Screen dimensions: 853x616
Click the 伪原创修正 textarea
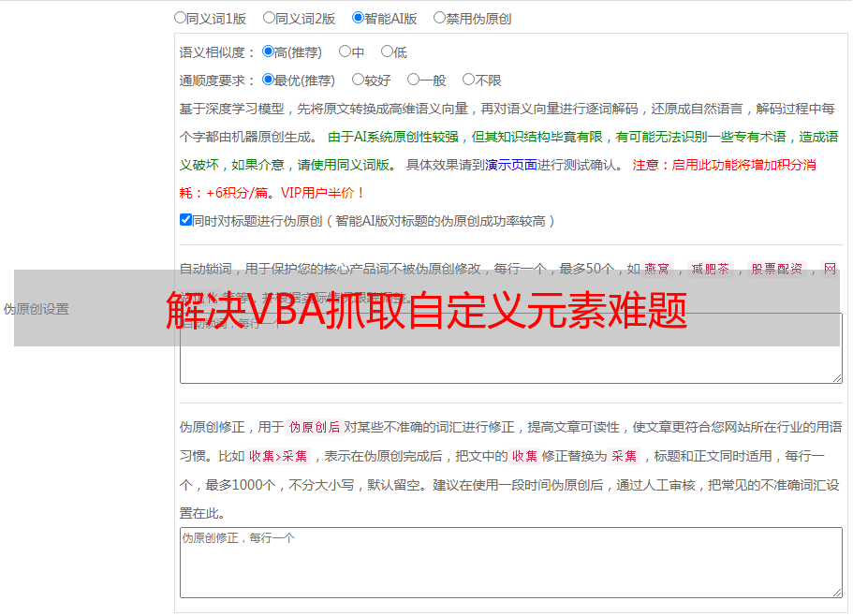click(x=511, y=563)
